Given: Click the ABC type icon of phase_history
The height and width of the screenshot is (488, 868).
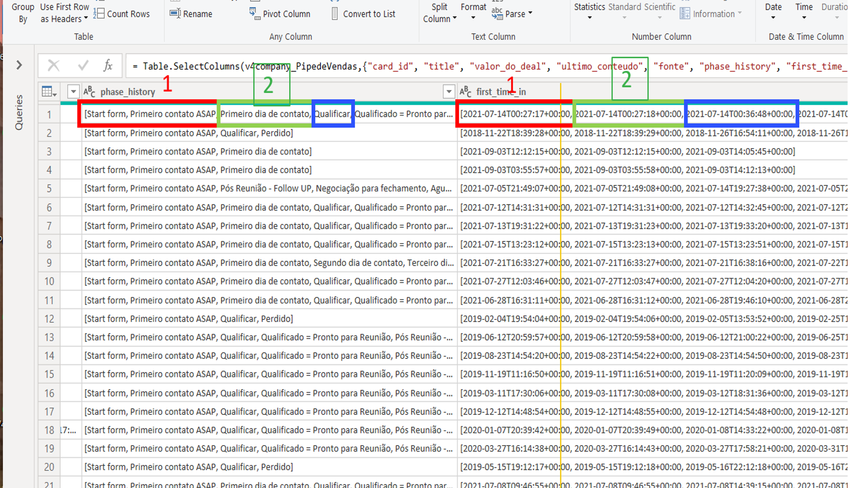Looking at the screenshot, I should (x=89, y=92).
